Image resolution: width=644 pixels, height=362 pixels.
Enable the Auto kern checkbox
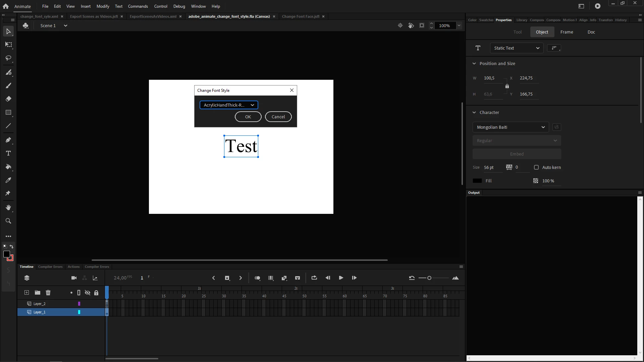coord(536,167)
